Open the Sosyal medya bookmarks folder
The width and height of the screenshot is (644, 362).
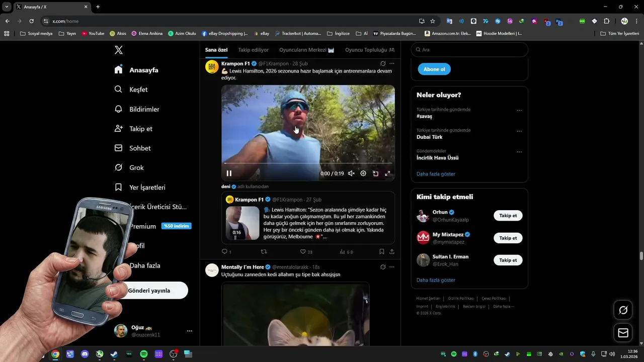(x=36, y=34)
